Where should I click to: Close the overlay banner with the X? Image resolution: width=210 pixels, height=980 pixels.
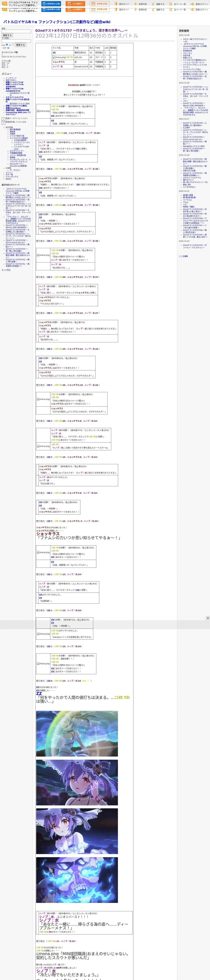tap(208, 618)
